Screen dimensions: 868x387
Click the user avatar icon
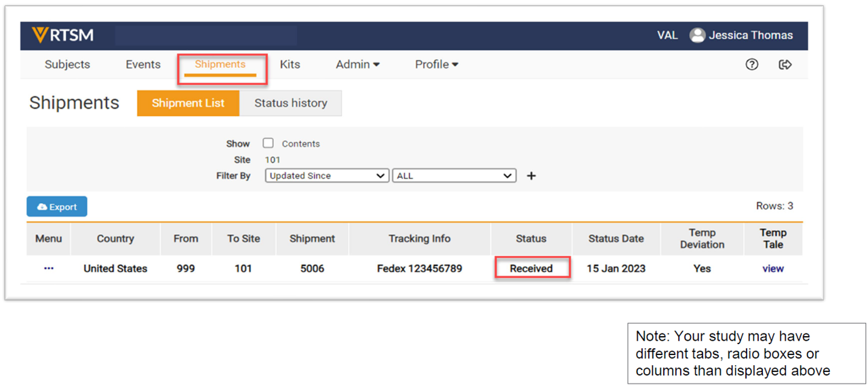click(x=697, y=35)
